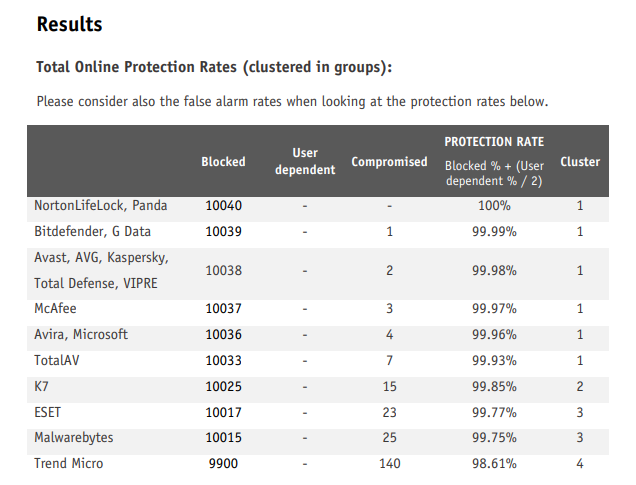Select the Avira, Microsoft row label
This screenshot has width=636, height=485.
pos(81,334)
